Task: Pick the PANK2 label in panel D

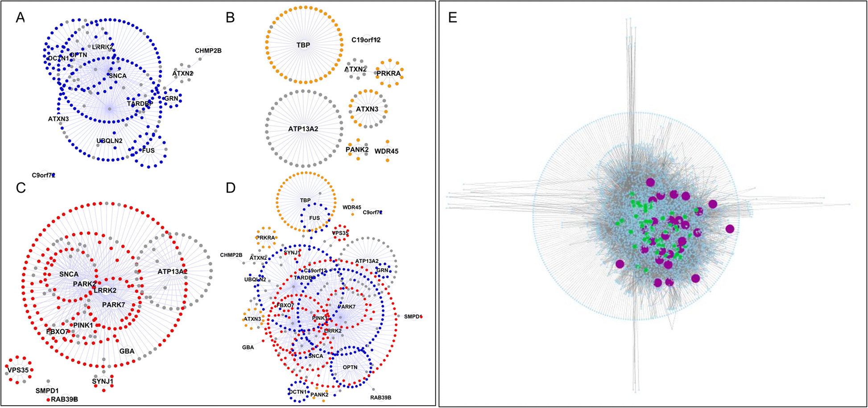Action: [320, 395]
